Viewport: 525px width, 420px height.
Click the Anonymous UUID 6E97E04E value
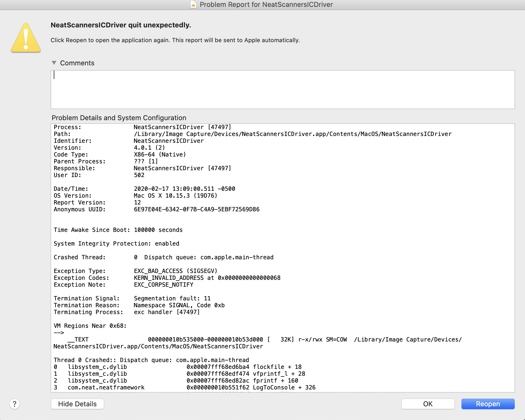click(197, 209)
